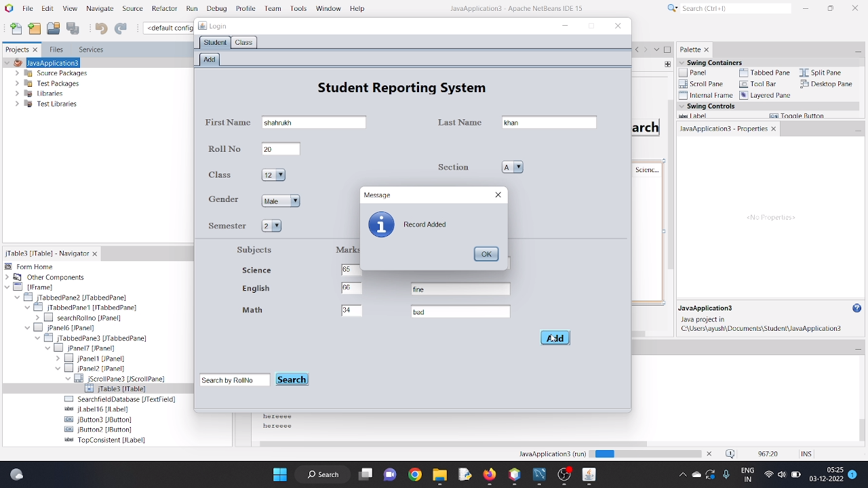Image resolution: width=868 pixels, height=488 pixels.
Task: Click the Undo toolbar icon
Action: (100, 28)
